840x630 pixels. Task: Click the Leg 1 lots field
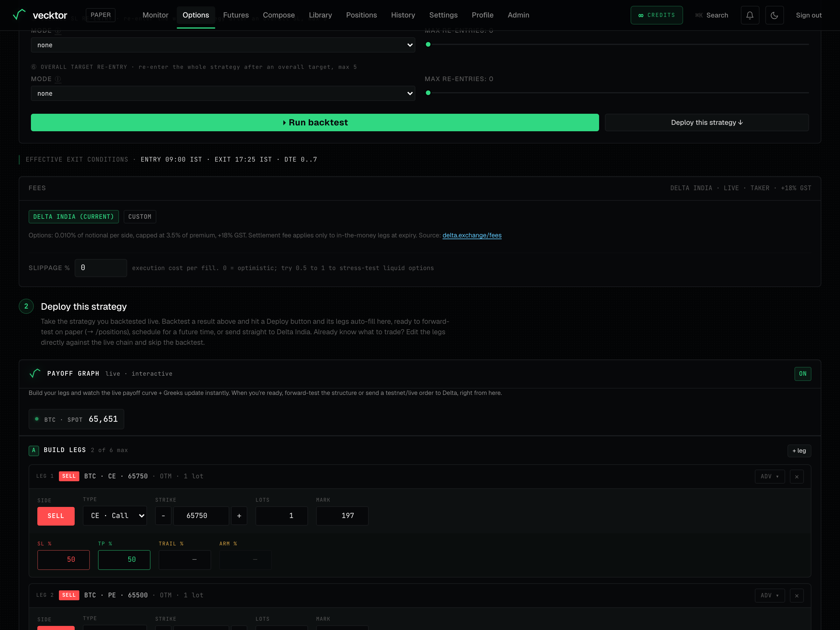pyautogui.click(x=281, y=516)
